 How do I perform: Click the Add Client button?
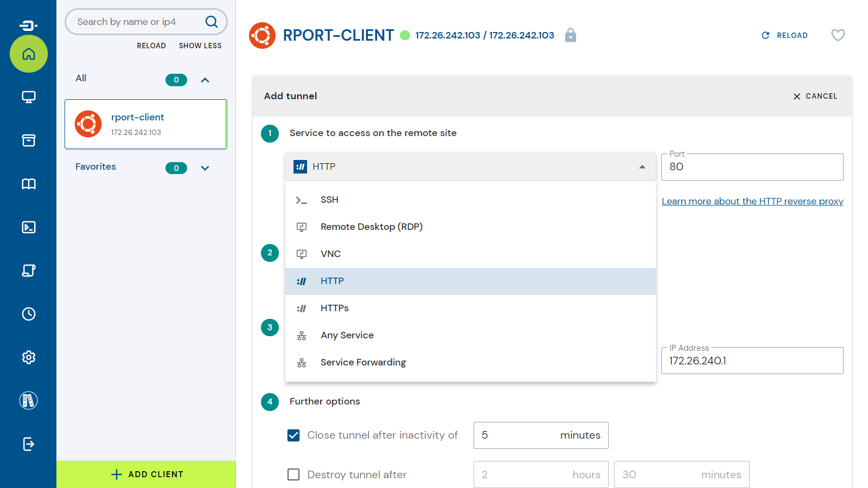pyautogui.click(x=146, y=474)
